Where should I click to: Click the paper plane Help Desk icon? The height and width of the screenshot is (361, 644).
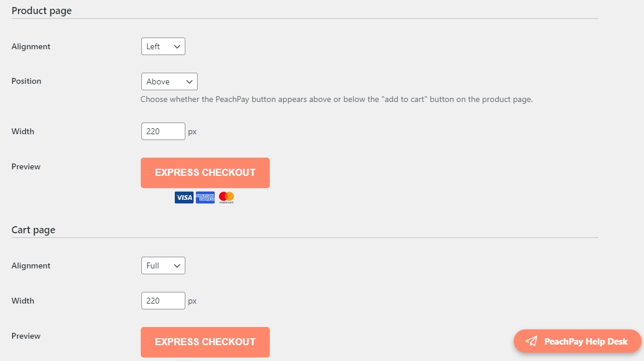[x=531, y=341]
